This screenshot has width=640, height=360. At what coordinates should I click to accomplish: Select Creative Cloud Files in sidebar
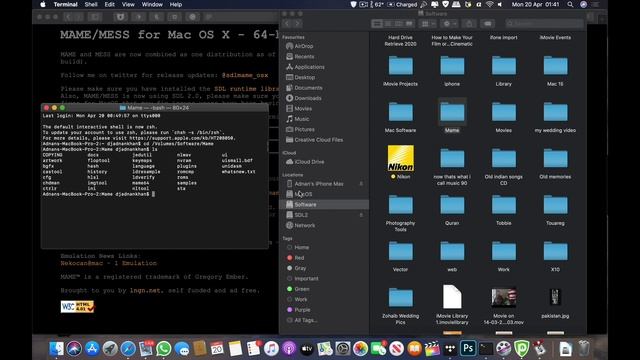pos(318,140)
